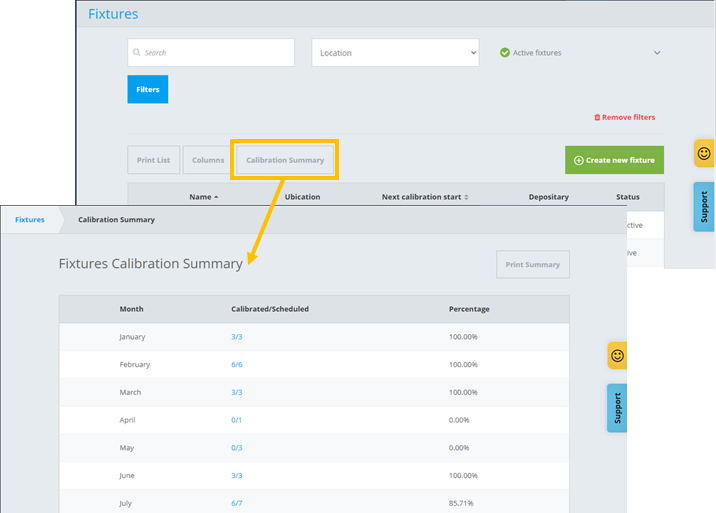
Task: Open Support tab in Calibration Summary window
Action: pos(617,408)
